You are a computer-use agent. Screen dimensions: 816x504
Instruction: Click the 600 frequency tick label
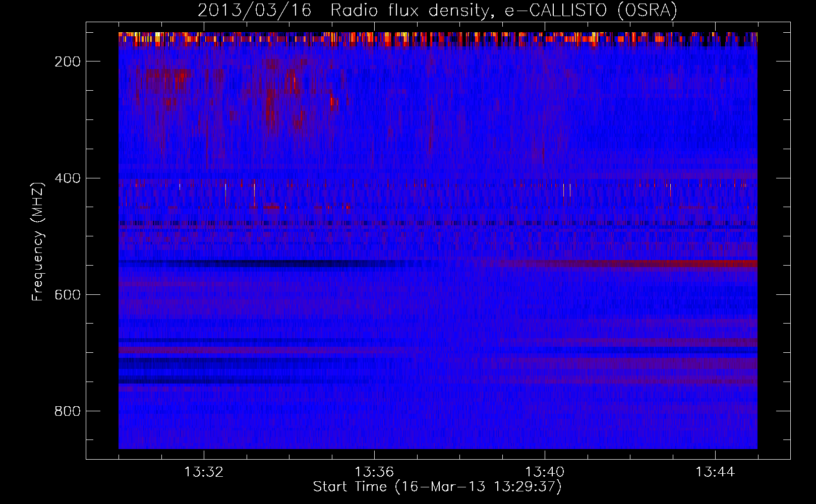67,295
